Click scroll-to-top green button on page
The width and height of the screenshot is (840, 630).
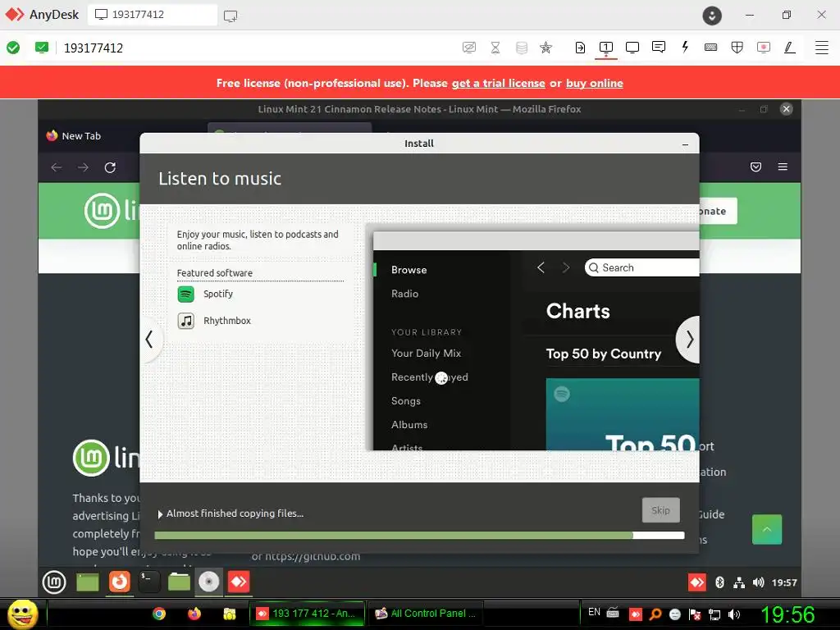[767, 529]
